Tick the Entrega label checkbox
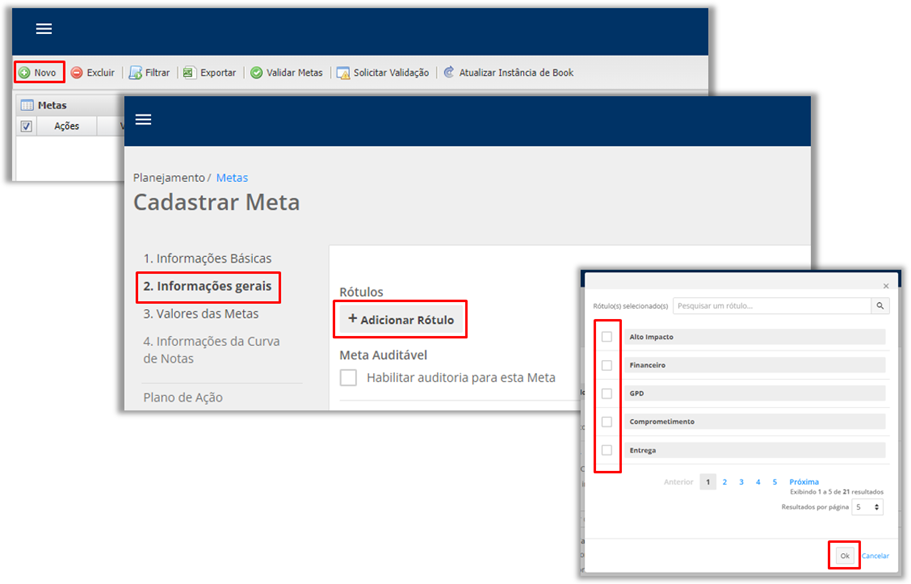This screenshot has height=584, width=911. pyautogui.click(x=607, y=450)
